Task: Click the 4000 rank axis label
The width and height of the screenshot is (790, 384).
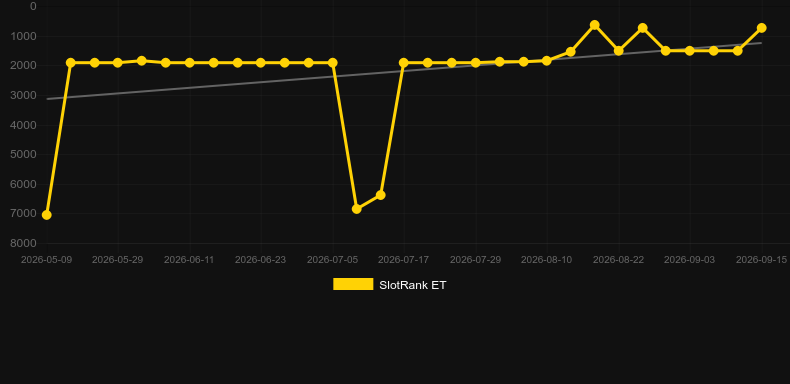Action: [x=24, y=125]
